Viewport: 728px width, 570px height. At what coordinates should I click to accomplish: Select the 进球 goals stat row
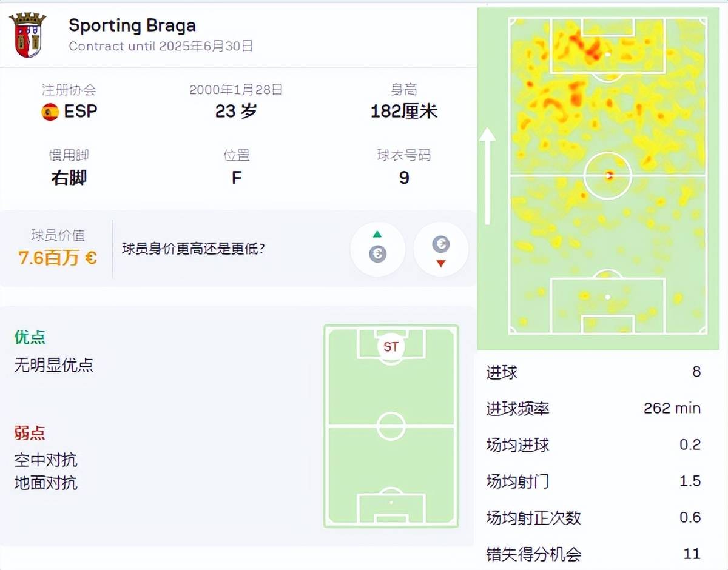593,372
